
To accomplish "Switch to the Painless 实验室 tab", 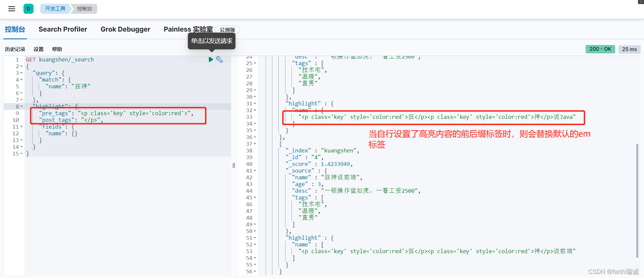I will 188,29.
